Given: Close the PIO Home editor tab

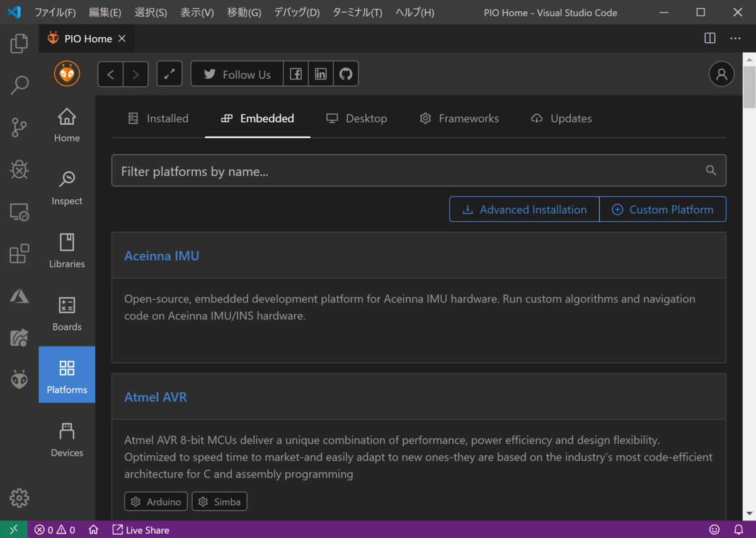Looking at the screenshot, I should pos(122,38).
